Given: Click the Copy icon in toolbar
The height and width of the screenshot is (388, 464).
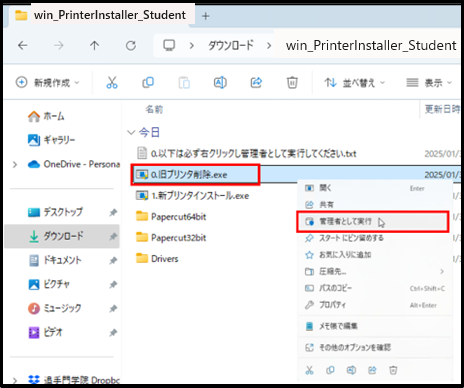Looking at the screenshot, I should 148,82.
